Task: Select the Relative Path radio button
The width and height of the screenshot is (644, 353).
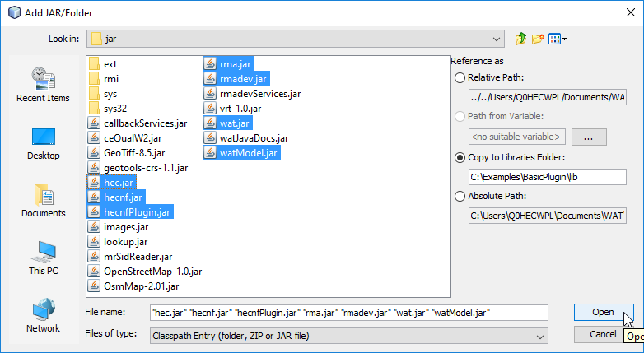Action: tap(460, 77)
